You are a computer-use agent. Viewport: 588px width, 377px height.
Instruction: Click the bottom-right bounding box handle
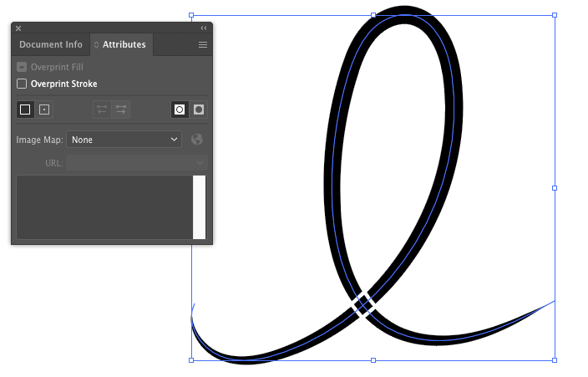click(555, 360)
